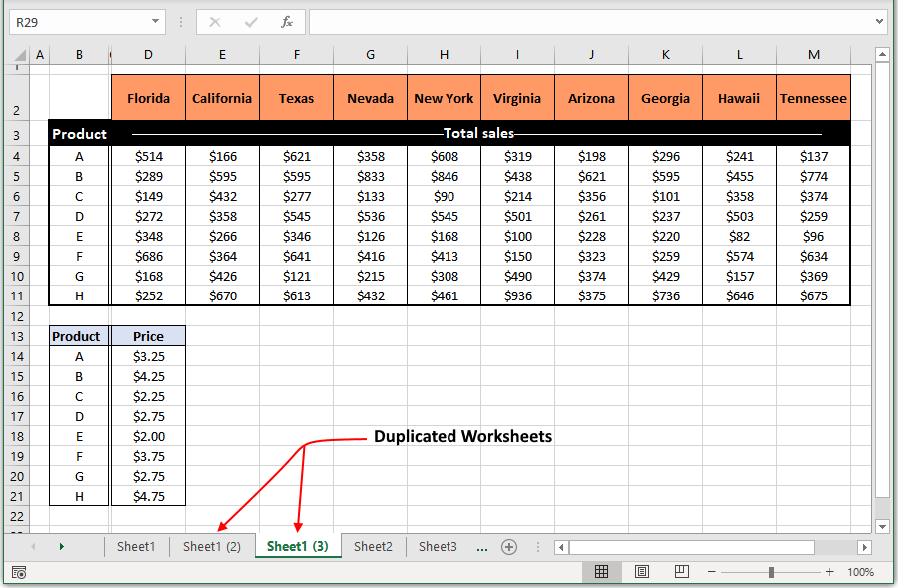
Task: Switch to the Sheet2 tab
Action: coord(372,546)
